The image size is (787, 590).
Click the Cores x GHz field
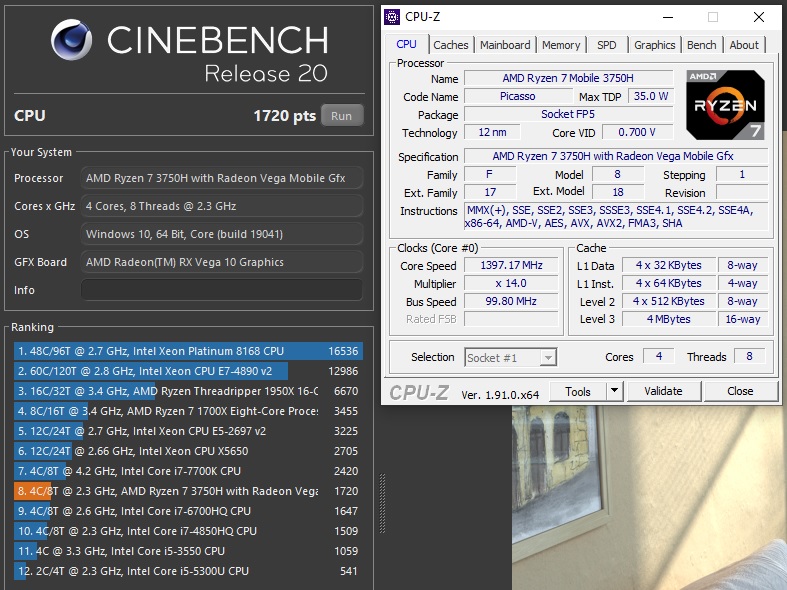click(221, 206)
